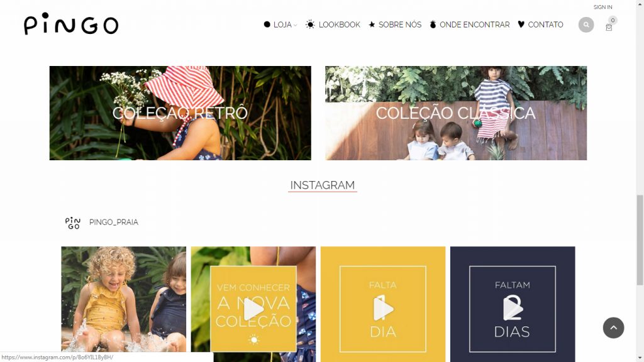Click the Pingo_Praia Instagram avatar icon

[x=73, y=222]
